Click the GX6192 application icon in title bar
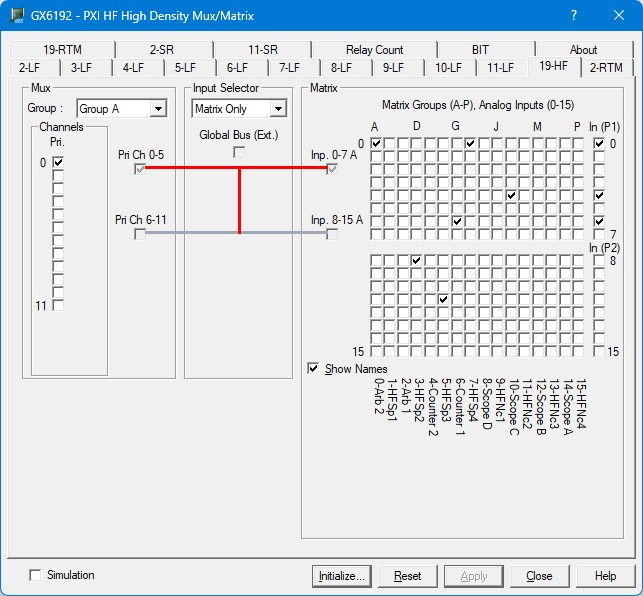The image size is (643, 596). pyautogui.click(x=17, y=16)
